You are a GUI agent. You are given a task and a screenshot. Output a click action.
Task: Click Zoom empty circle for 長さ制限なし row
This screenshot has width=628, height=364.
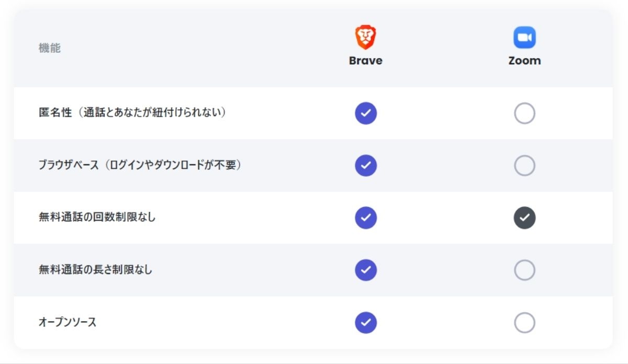(524, 270)
